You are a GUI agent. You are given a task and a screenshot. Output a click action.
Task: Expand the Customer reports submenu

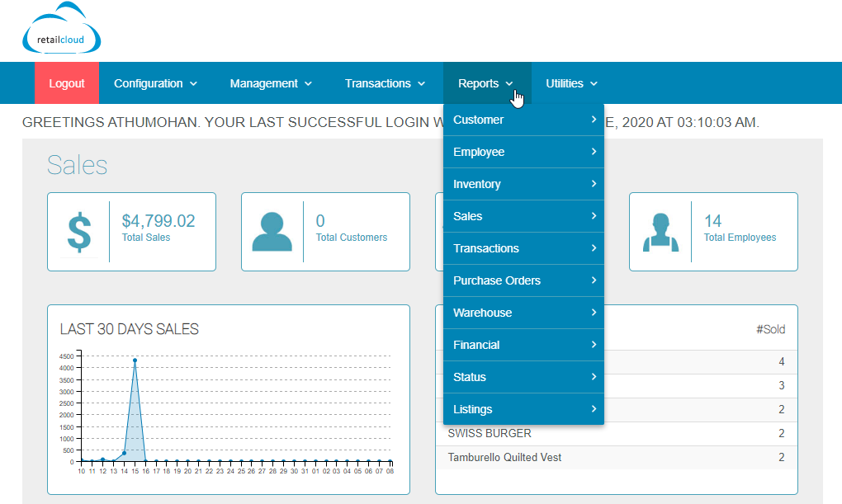click(x=523, y=120)
